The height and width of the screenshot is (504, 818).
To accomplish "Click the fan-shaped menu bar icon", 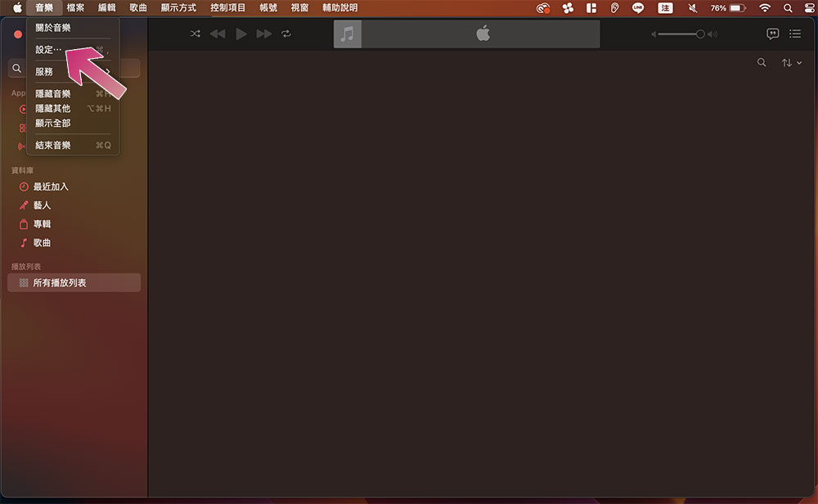I will point(568,8).
